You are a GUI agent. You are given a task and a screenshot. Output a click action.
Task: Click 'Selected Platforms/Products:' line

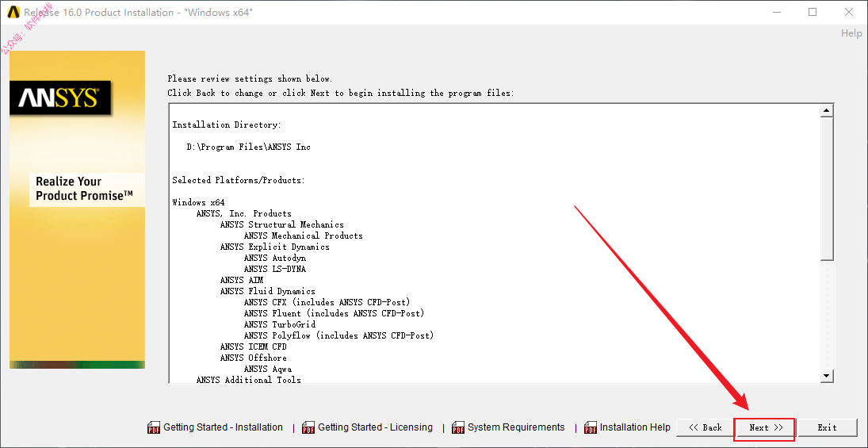click(x=239, y=181)
